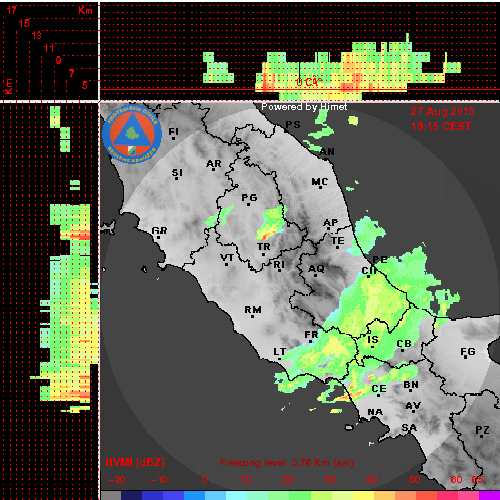
Task: Select the FG city label
Action: click(468, 352)
